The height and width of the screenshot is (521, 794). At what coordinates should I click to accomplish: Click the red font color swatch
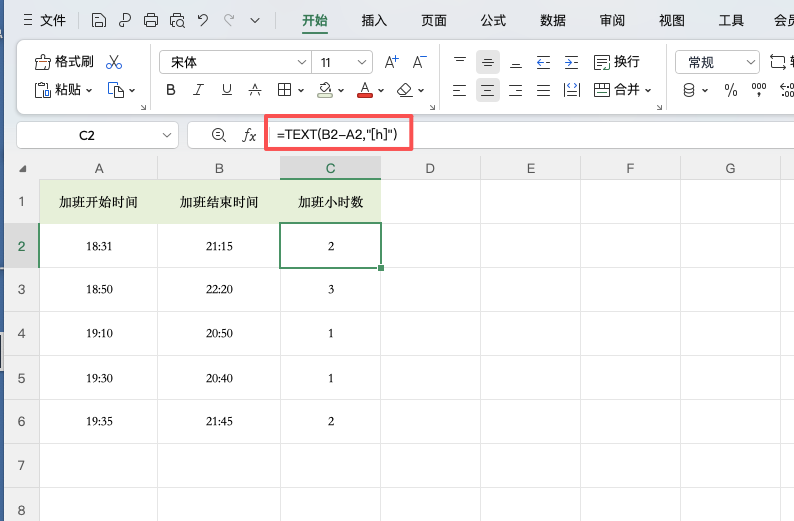click(x=364, y=90)
